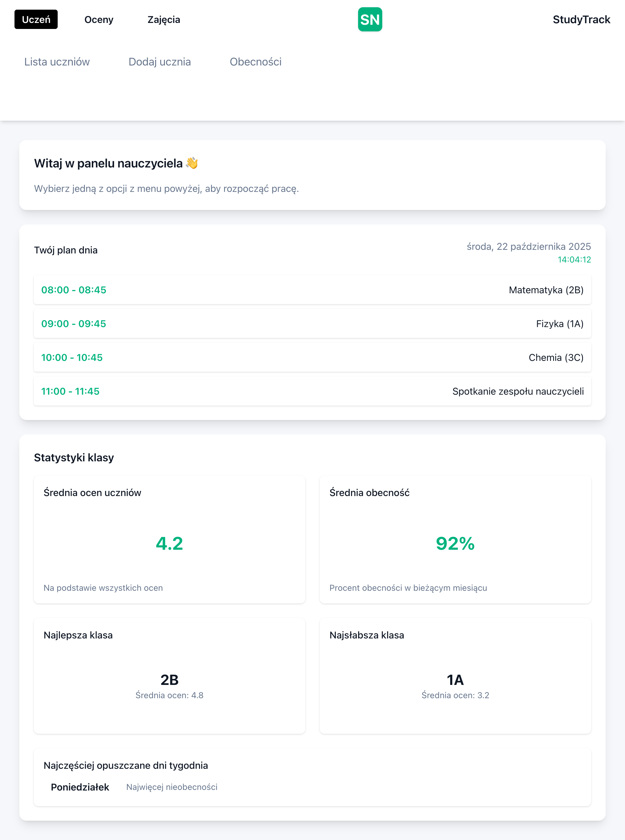This screenshot has height=840, width=625.
Task: Click the green SN logo icon
Action: click(370, 19)
